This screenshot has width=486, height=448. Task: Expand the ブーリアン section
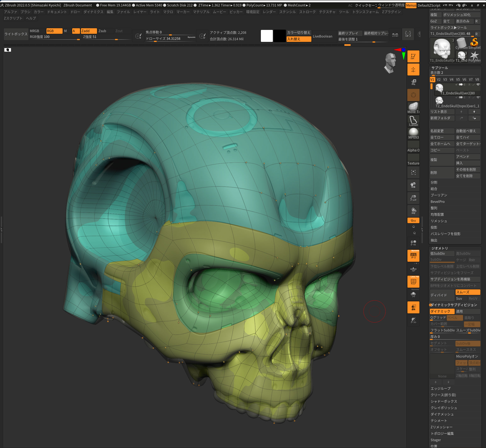[x=439, y=195]
